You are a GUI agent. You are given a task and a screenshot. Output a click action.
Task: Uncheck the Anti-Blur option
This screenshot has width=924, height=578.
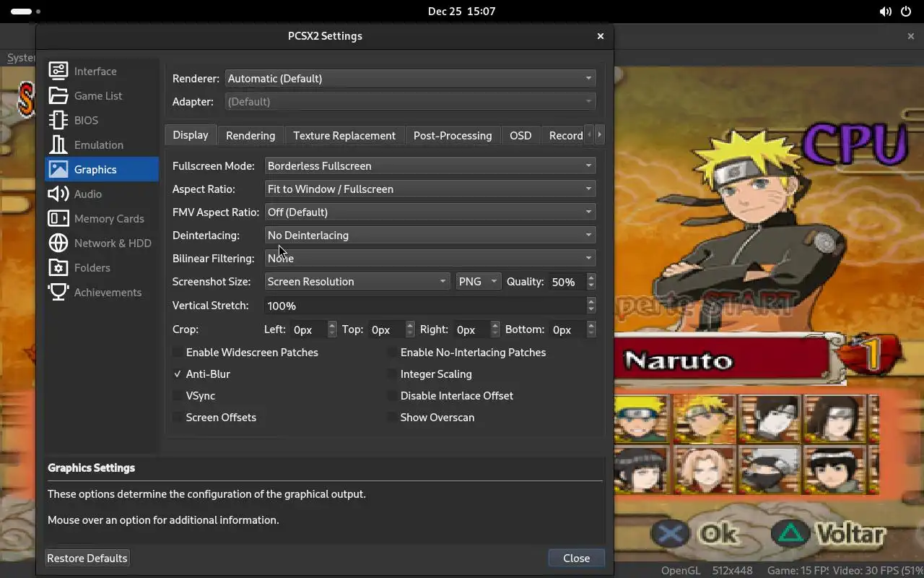pyautogui.click(x=178, y=374)
